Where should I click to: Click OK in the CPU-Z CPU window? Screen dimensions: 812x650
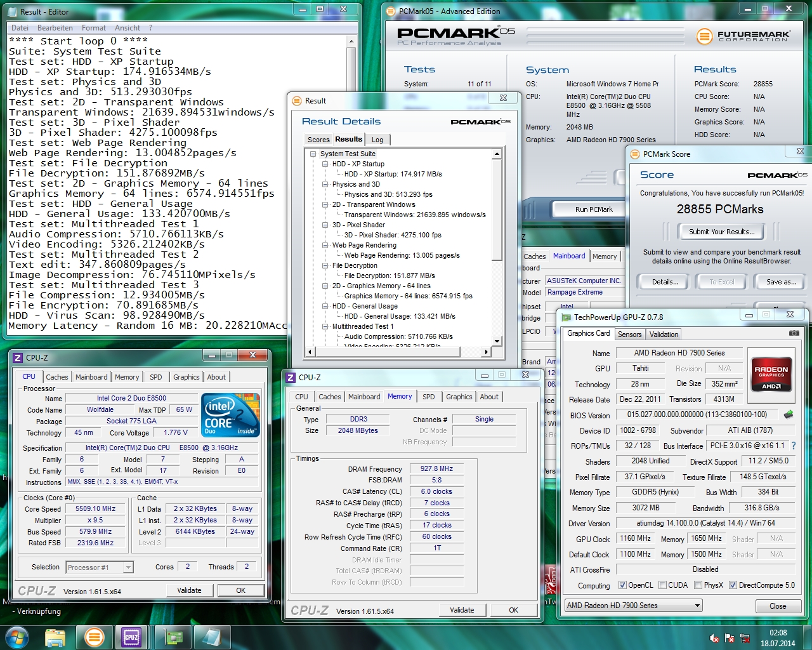[241, 590]
